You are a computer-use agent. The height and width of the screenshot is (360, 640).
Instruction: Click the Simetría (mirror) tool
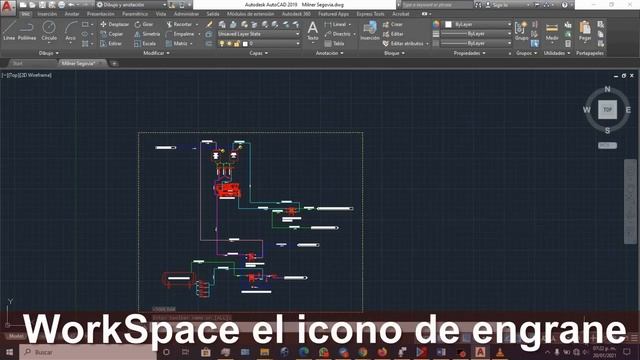click(147, 34)
